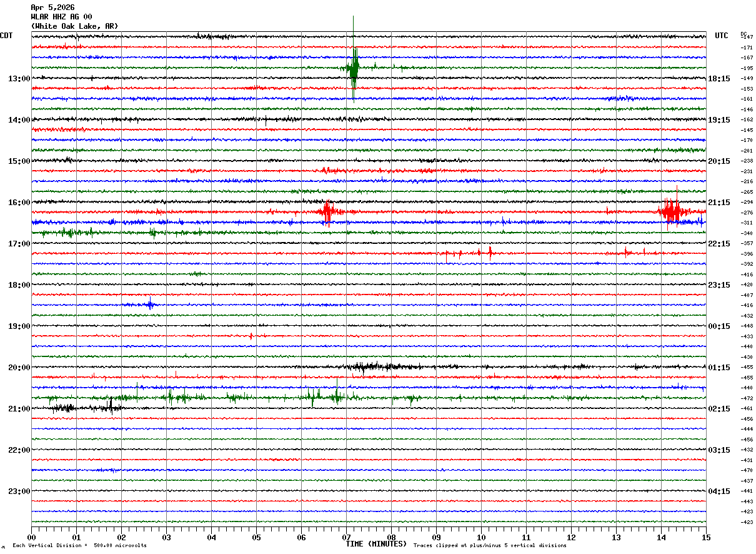Screen dimensions: 756x554
Task: Click the large green seismic spike near minute 7
Action: pos(354,69)
